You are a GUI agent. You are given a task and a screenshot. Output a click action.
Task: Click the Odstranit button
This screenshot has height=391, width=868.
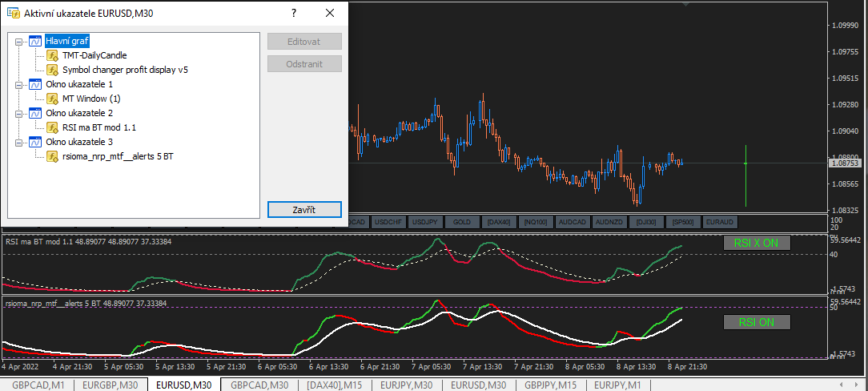point(304,63)
